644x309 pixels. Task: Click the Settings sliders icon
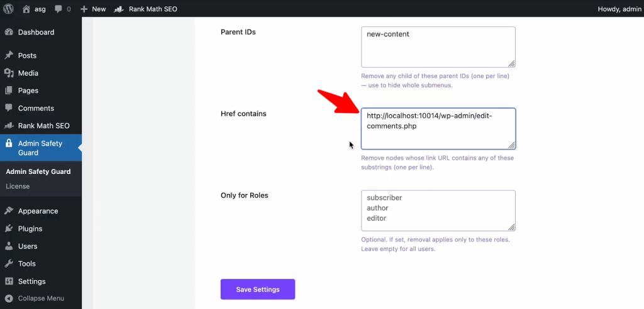coord(9,281)
